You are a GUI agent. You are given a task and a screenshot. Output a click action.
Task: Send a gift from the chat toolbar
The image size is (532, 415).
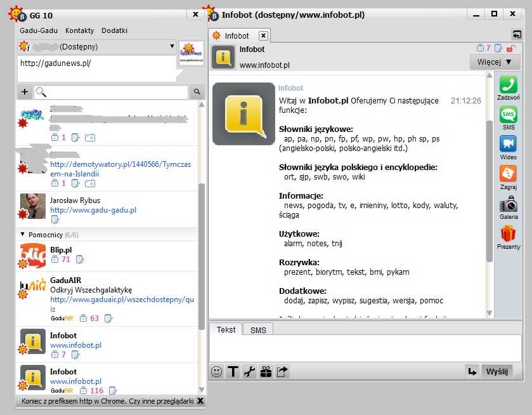click(x=266, y=371)
